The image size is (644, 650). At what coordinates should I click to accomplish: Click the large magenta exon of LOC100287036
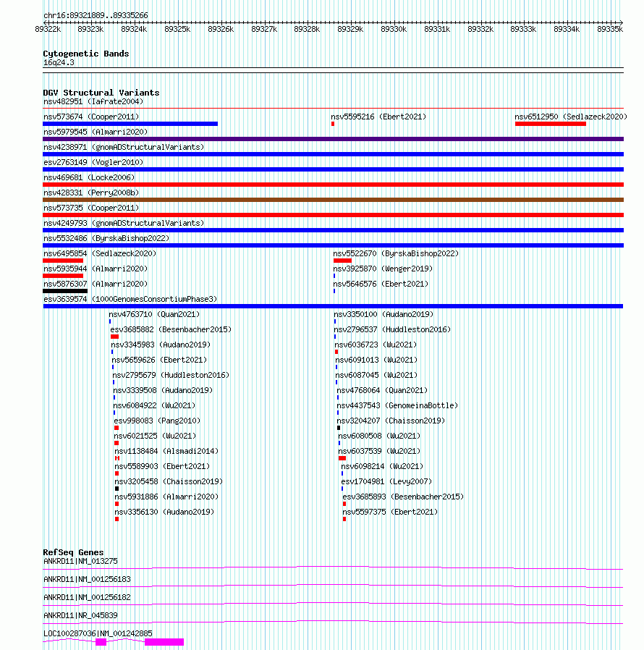(164, 642)
